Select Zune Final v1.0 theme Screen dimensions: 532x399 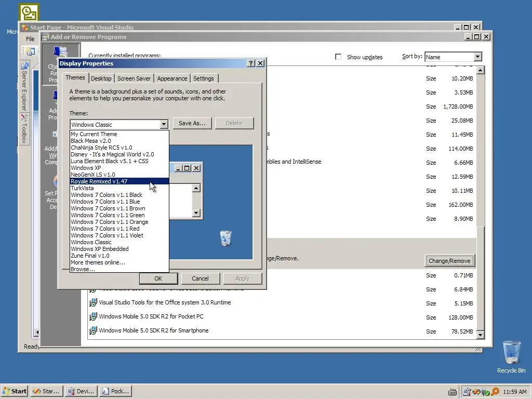(x=119, y=256)
